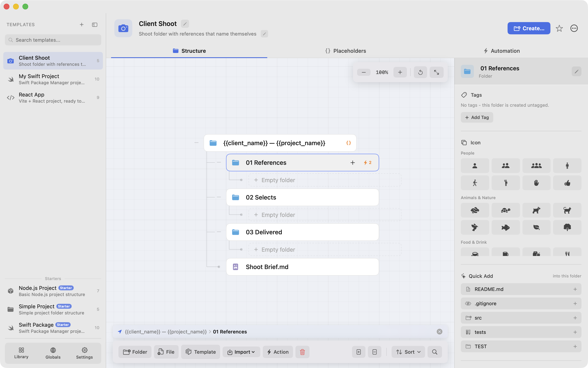The height and width of the screenshot is (368, 588).
Task: Choose the turtle icon
Action: point(506,210)
